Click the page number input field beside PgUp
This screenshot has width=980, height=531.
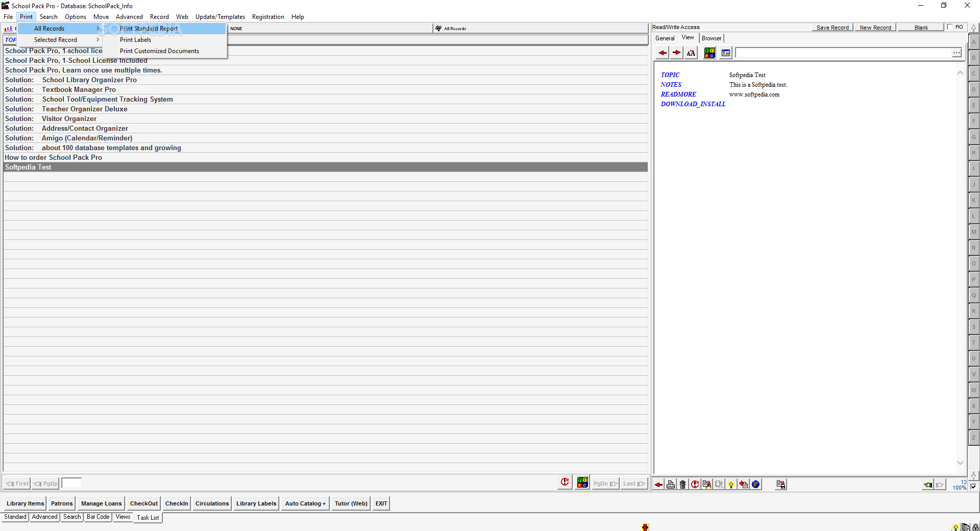pos(71,483)
